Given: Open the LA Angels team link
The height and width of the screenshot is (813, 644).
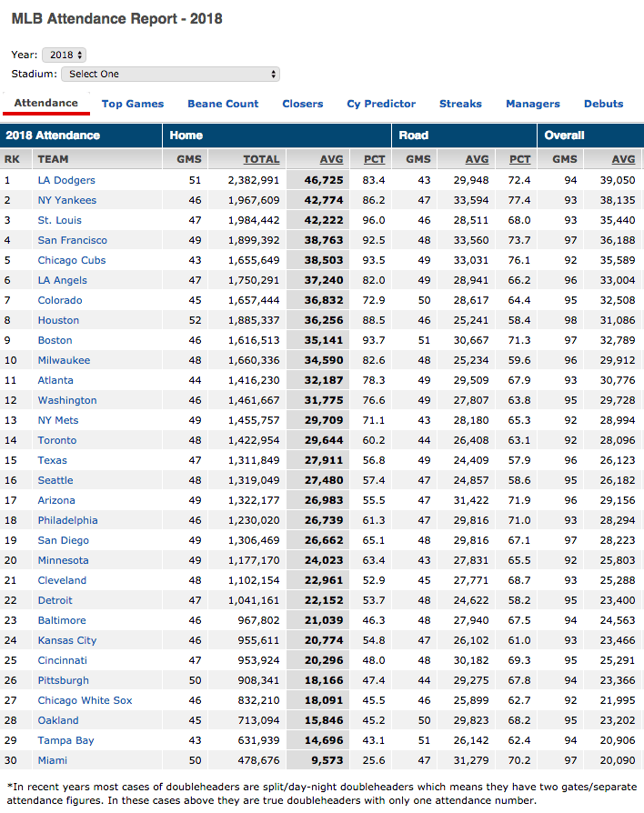Looking at the screenshot, I should tap(62, 280).
